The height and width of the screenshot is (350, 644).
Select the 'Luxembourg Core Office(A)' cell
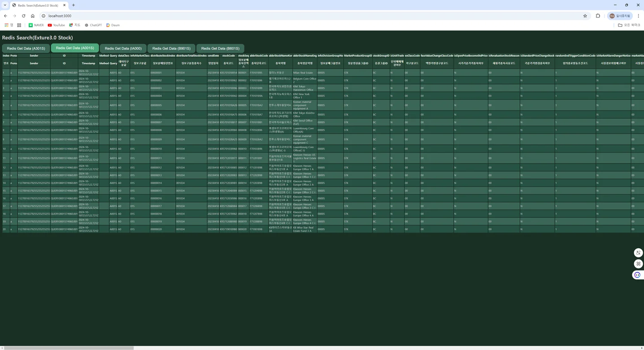[305, 130]
